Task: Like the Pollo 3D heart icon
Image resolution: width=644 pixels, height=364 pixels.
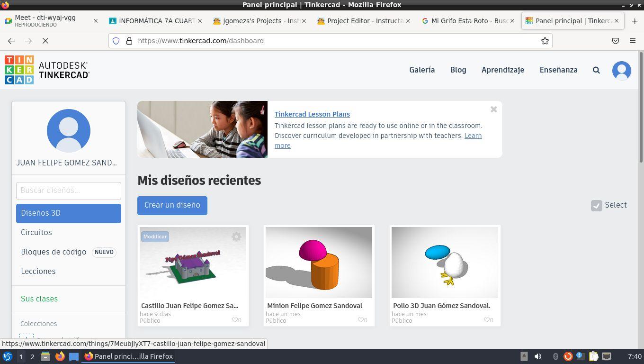Action: (486, 320)
